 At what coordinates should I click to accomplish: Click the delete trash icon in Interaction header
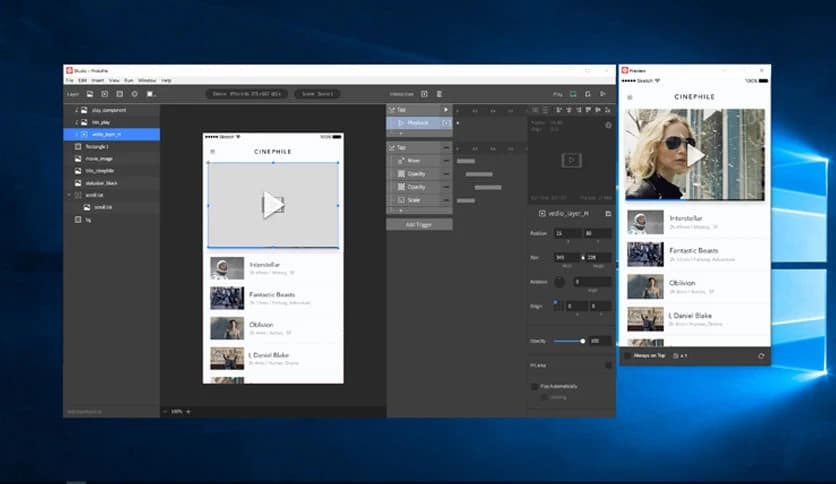pyautogui.click(x=438, y=94)
